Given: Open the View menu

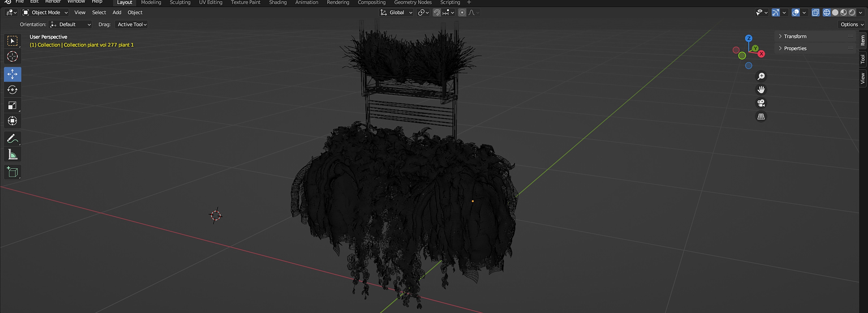Looking at the screenshot, I should [x=80, y=13].
